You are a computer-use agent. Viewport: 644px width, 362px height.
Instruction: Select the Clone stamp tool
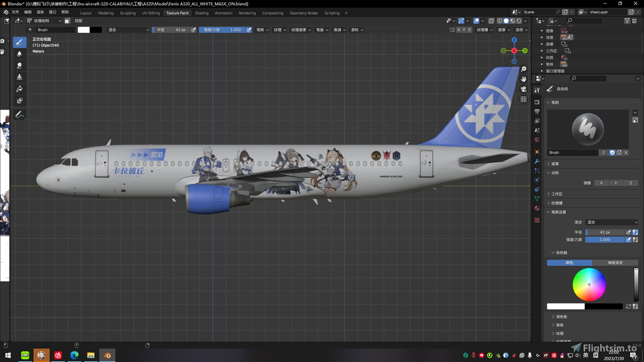[x=19, y=77]
